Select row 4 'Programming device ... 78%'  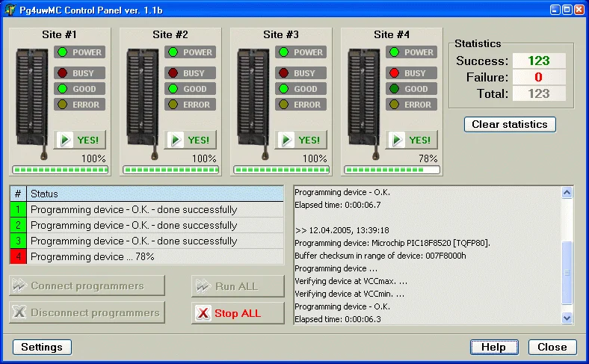[x=147, y=256]
